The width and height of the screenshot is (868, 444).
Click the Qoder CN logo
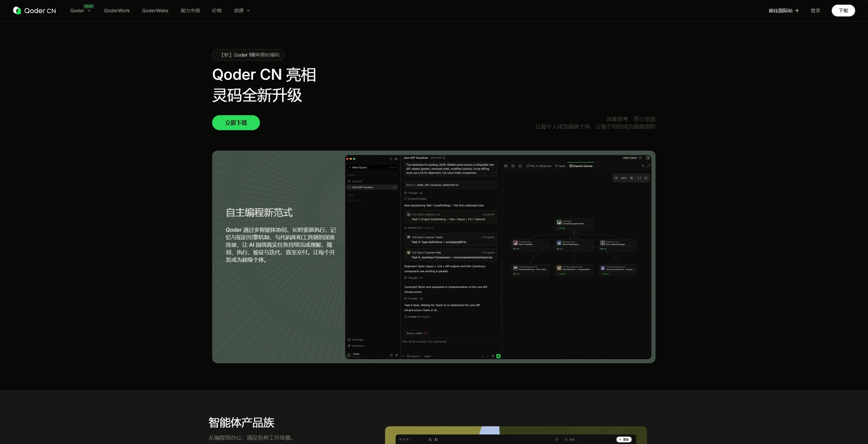[34, 11]
